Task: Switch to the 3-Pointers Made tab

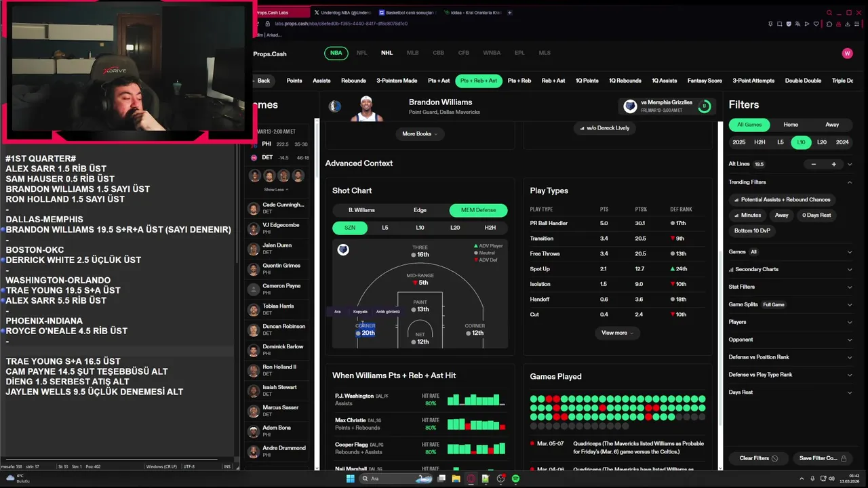Action: pyautogui.click(x=397, y=81)
